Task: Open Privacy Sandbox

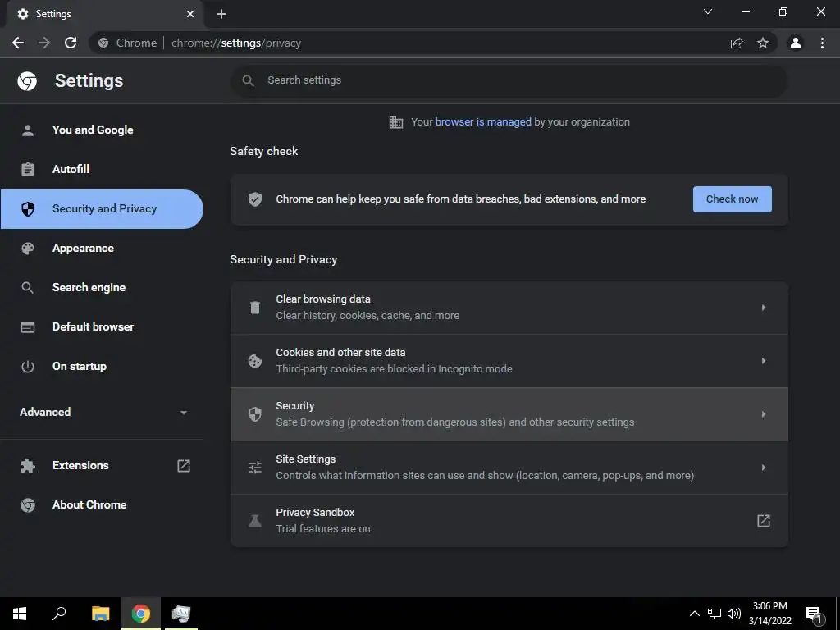Action: 509,521
